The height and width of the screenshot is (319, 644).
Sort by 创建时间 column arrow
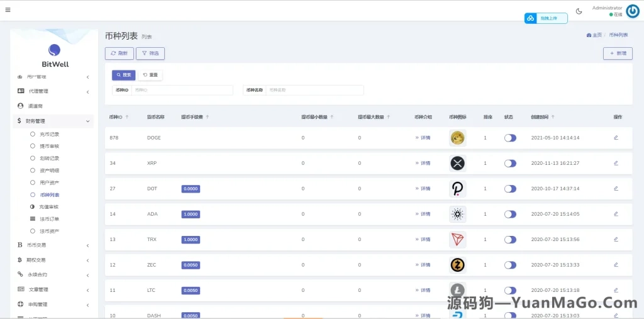pyautogui.click(x=553, y=117)
